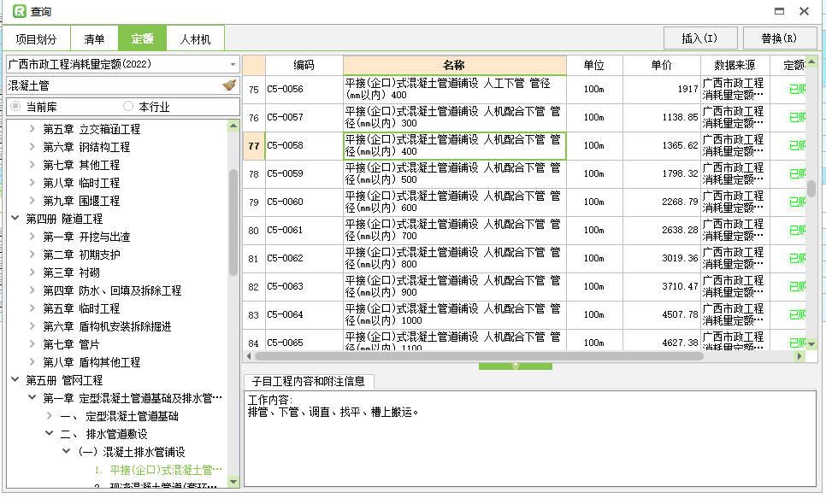Image resolution: width=826 pixels, height=504 pixels.
Task: Click row number 77 header cell
Action: tap(254, 146)
